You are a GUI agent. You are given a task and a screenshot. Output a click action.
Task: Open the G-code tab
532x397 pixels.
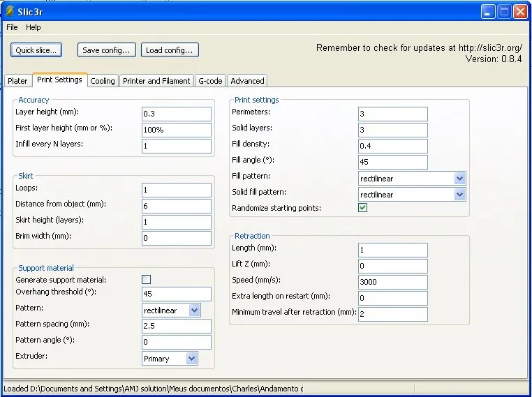(210, 81)
